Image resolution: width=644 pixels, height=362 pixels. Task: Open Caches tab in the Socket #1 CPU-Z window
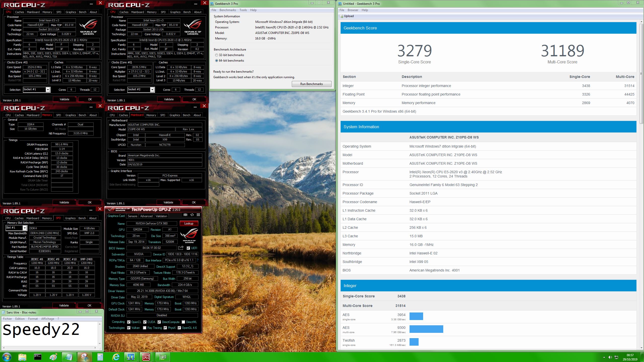click(19, 12)
